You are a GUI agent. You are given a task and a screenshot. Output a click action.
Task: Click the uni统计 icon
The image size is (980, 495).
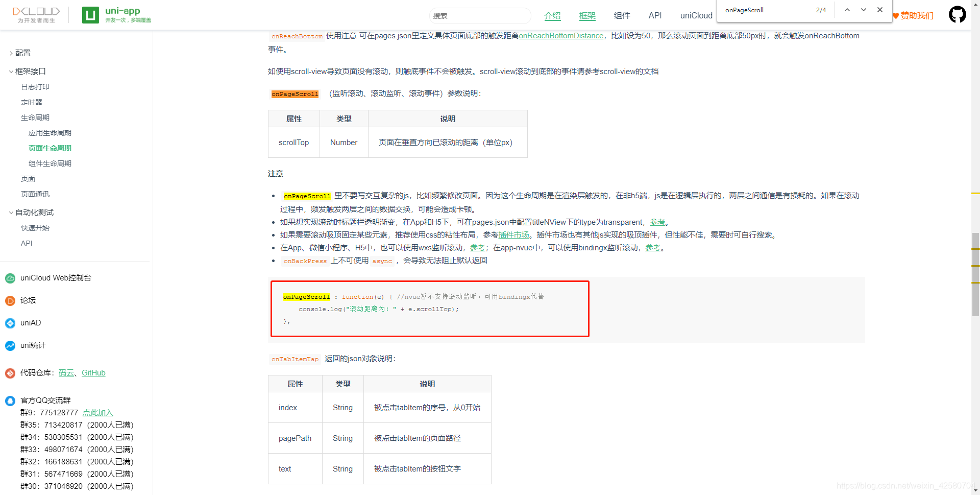[x=10, y=345]
